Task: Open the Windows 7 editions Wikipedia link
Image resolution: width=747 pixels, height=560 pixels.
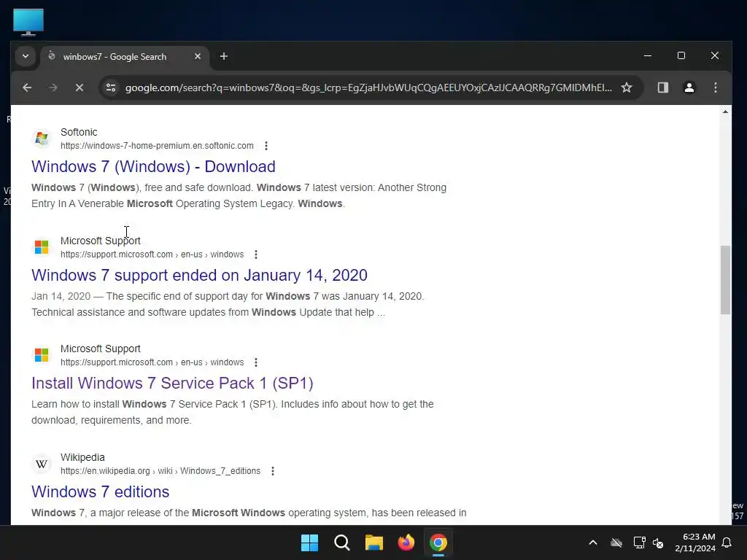Action: point(101,492)
